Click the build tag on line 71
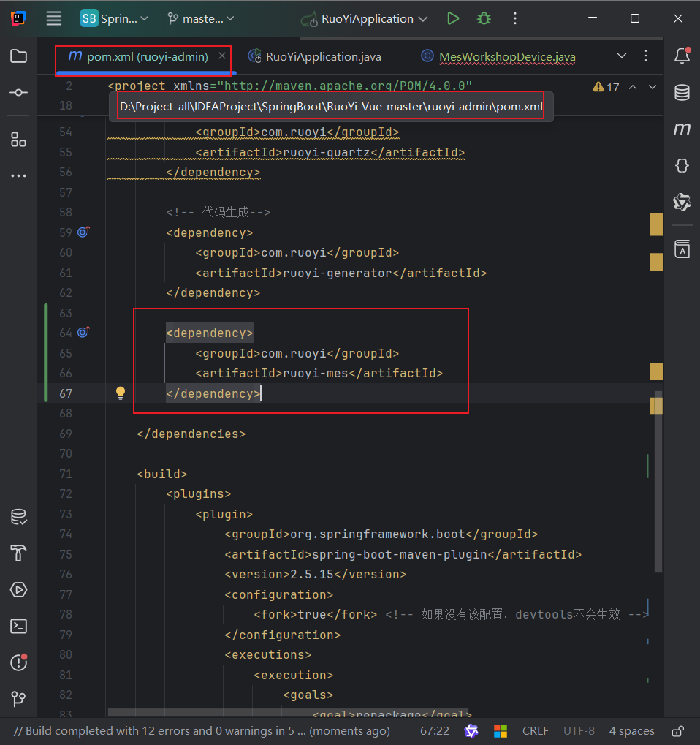Screen dimensions: 700x745 click(162, 474)
